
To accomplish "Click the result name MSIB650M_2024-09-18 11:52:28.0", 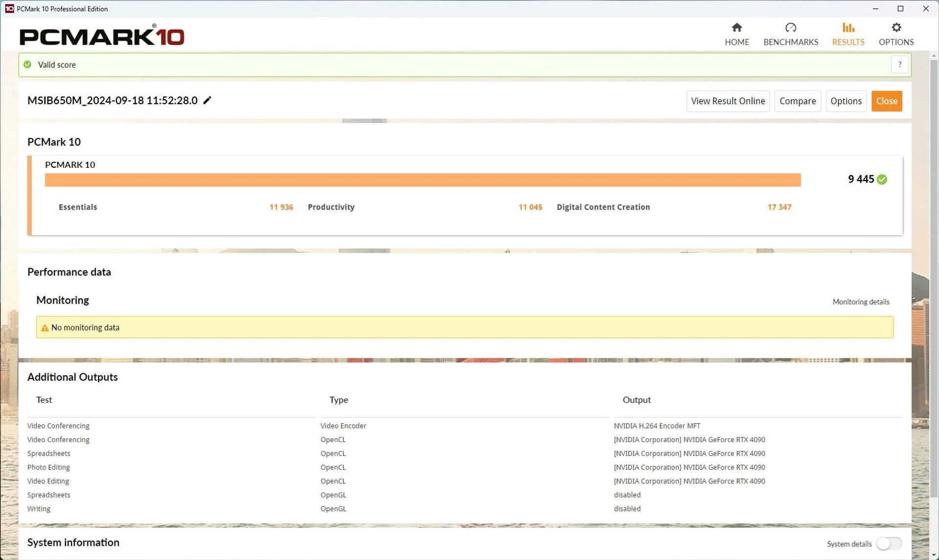I will tap(112, 100).
